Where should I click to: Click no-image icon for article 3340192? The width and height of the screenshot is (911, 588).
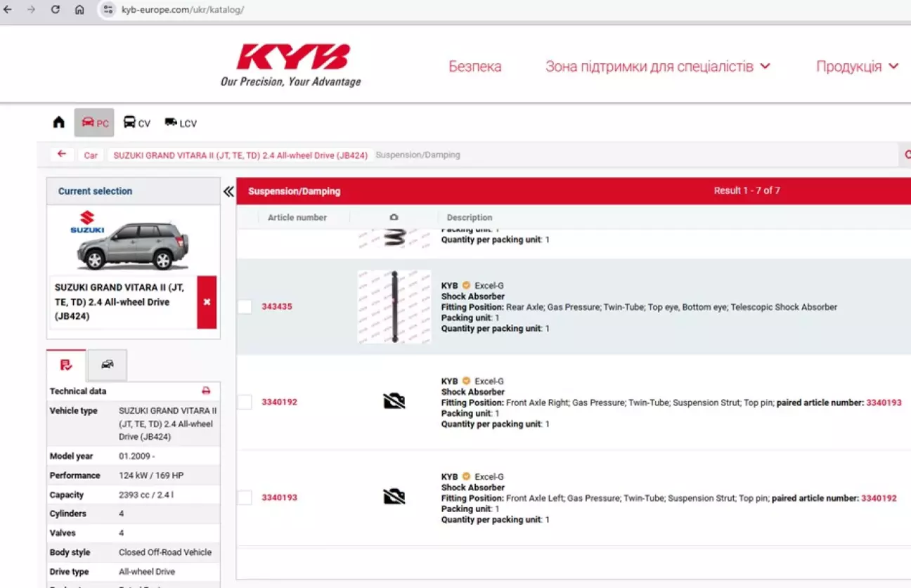[394, 401]
